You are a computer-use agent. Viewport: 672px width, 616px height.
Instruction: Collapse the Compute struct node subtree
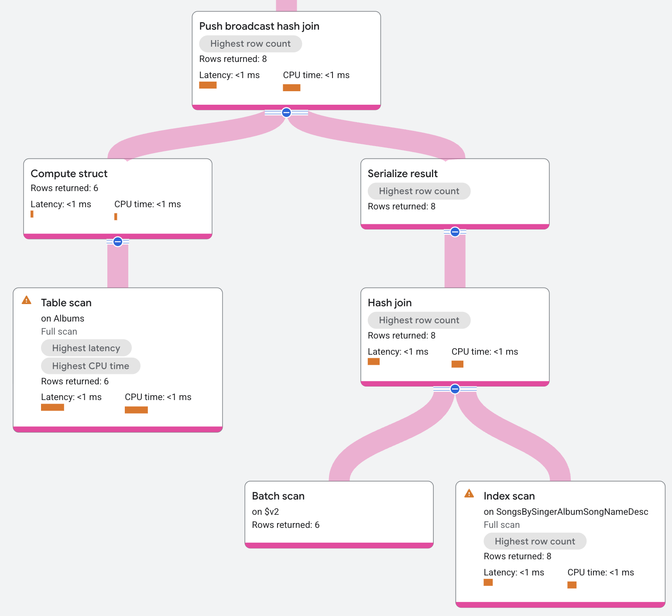click(x=118, y=242)
